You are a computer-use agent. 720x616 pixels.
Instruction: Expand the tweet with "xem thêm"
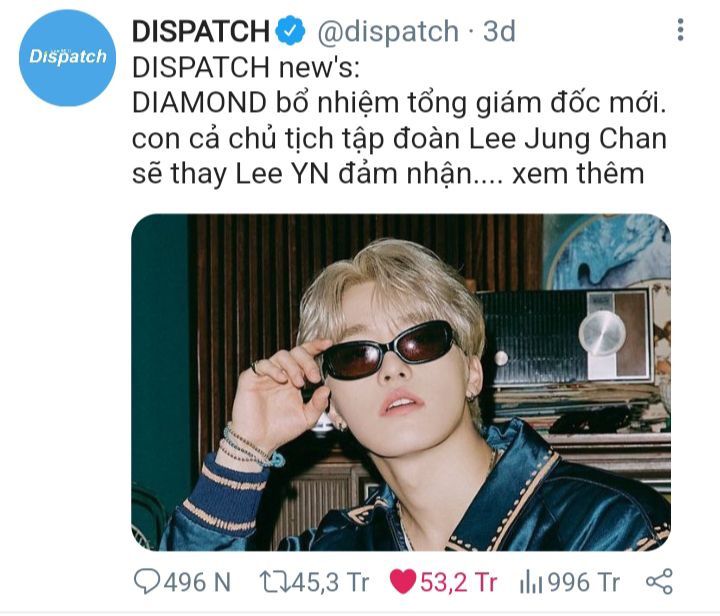tap(578, 174)
